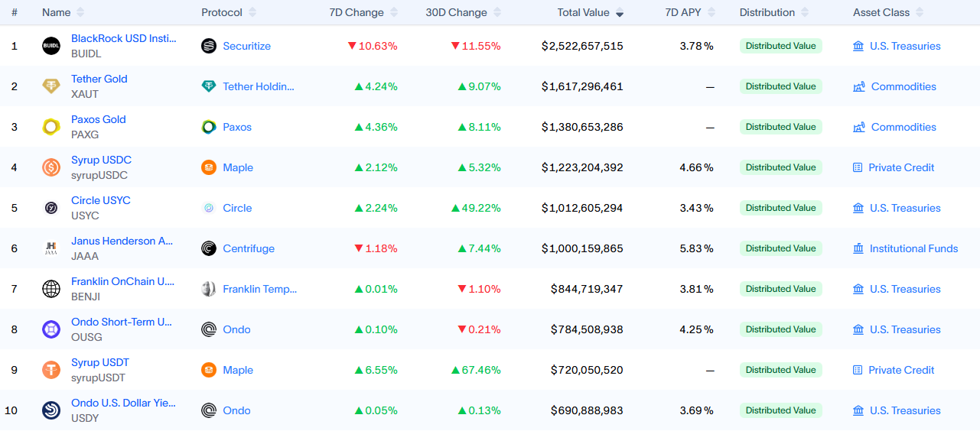Viewport: 980px width, 431px height.
Task: Click Distributed Value badge in BUIDL row
Action: point(781,46)
